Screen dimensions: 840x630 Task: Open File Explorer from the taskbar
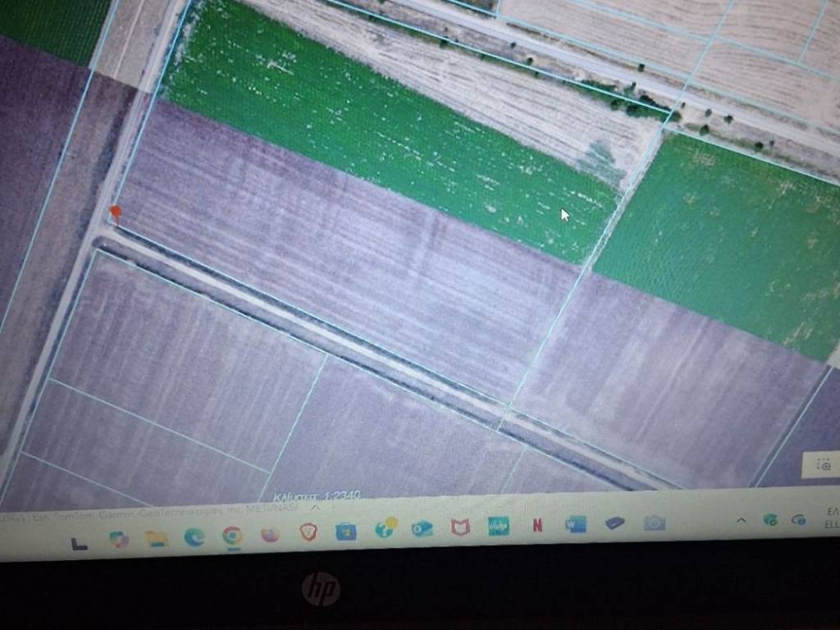[156, 539]
